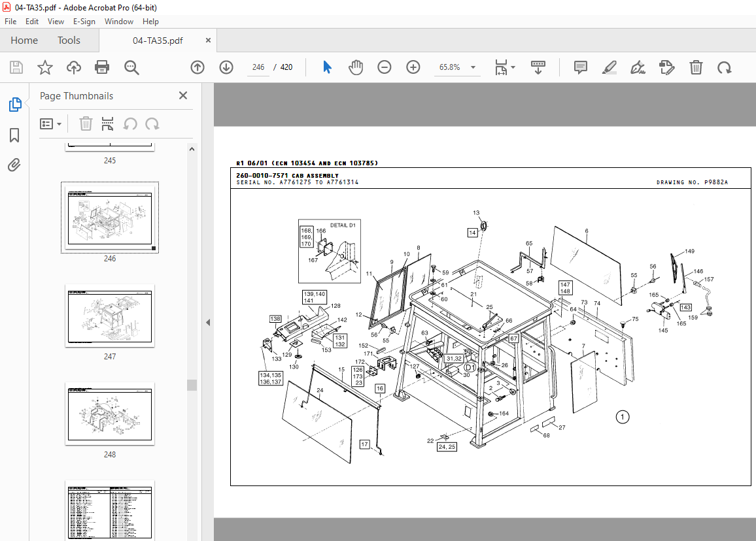Screen dimensions: 756x541
Task: Close the 04-TA35.pdf tab
Action: click(x=208, y=41)
